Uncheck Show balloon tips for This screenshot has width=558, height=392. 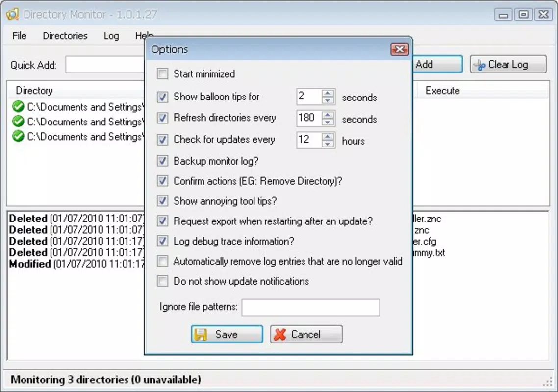tap(163, 97)
